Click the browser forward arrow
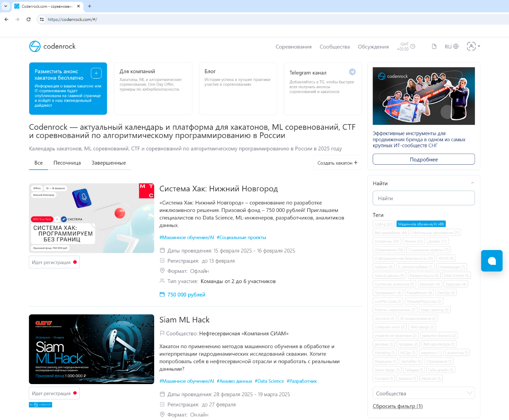Viewport: 509px width, 420px height. pyautogui.click(x=17, y=20)
